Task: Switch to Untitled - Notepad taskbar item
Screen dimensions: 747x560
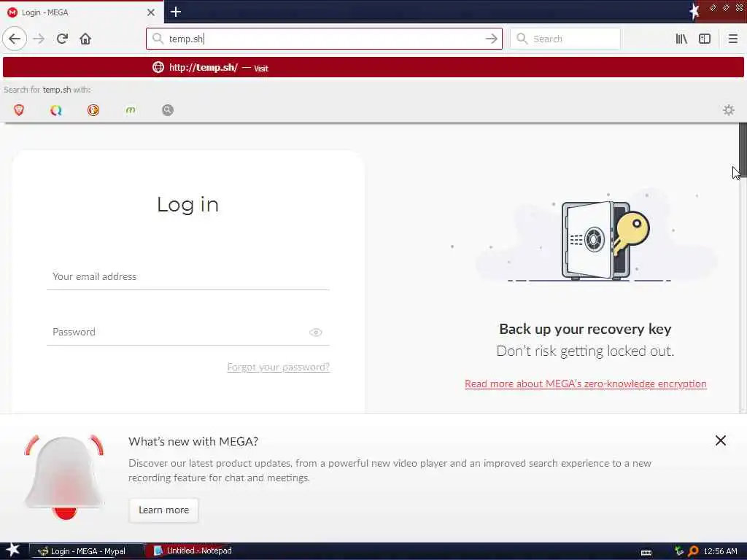Action: 193,551
